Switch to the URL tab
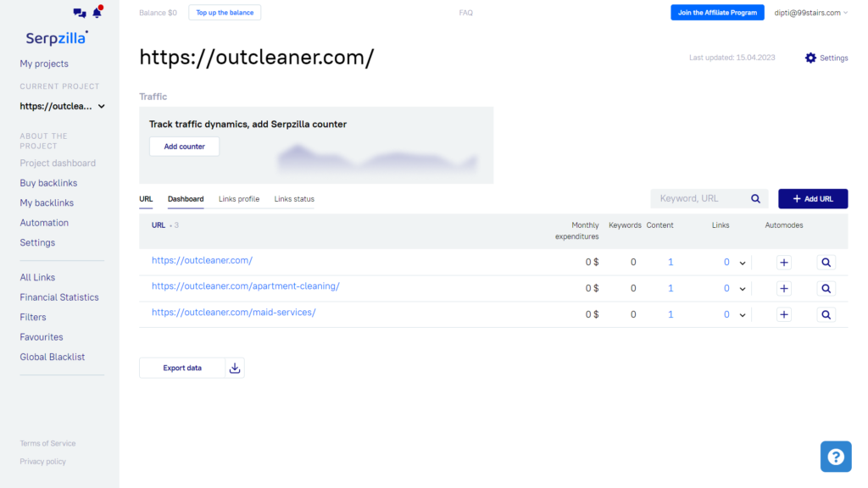Image resolution: width=868 pixels, height=488 pixels. [146, 199]
